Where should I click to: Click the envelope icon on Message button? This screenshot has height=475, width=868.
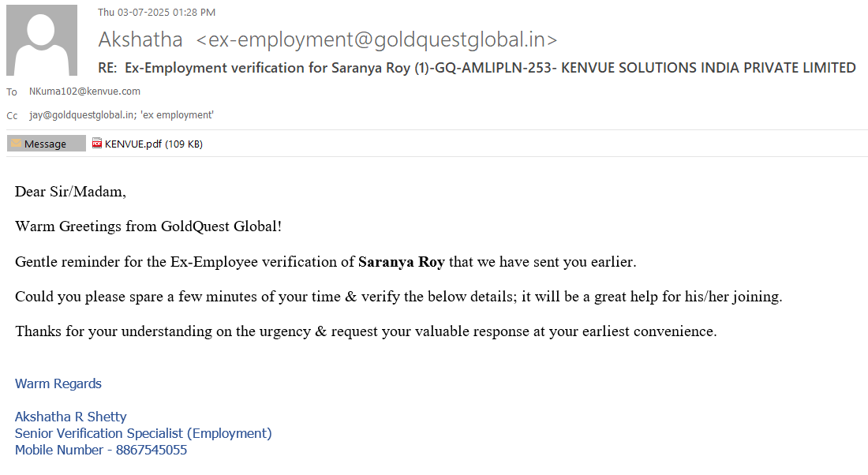16,144
